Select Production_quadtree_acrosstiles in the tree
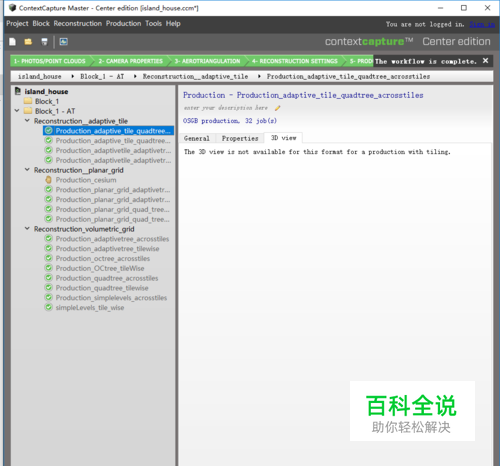 coord(107,278)
